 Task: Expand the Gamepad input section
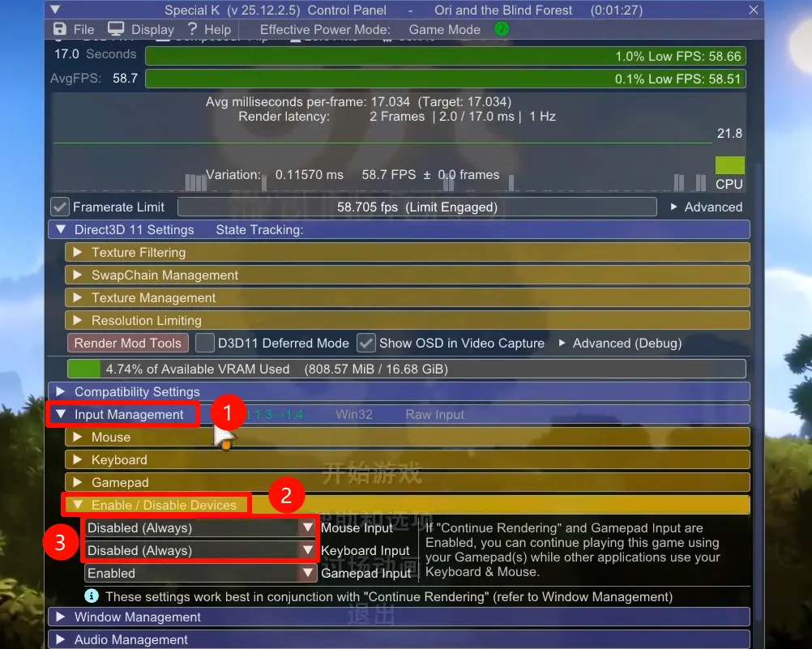pos(408,482)
